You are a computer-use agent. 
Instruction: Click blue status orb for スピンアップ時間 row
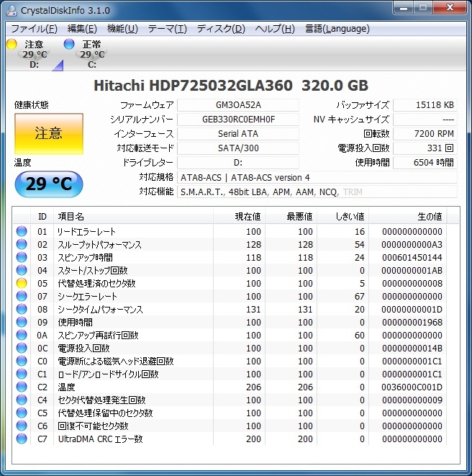[22, 258]
